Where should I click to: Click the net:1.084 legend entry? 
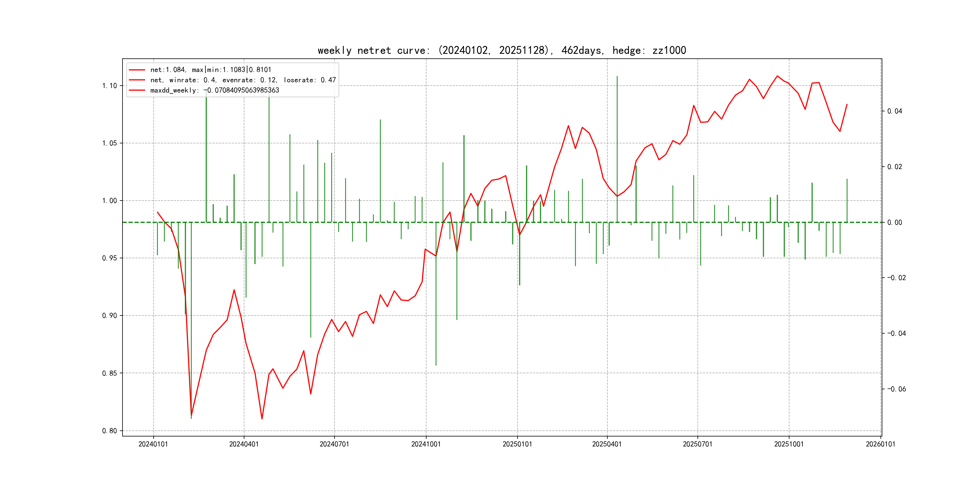pyautogui.click(x=211, y=70)
